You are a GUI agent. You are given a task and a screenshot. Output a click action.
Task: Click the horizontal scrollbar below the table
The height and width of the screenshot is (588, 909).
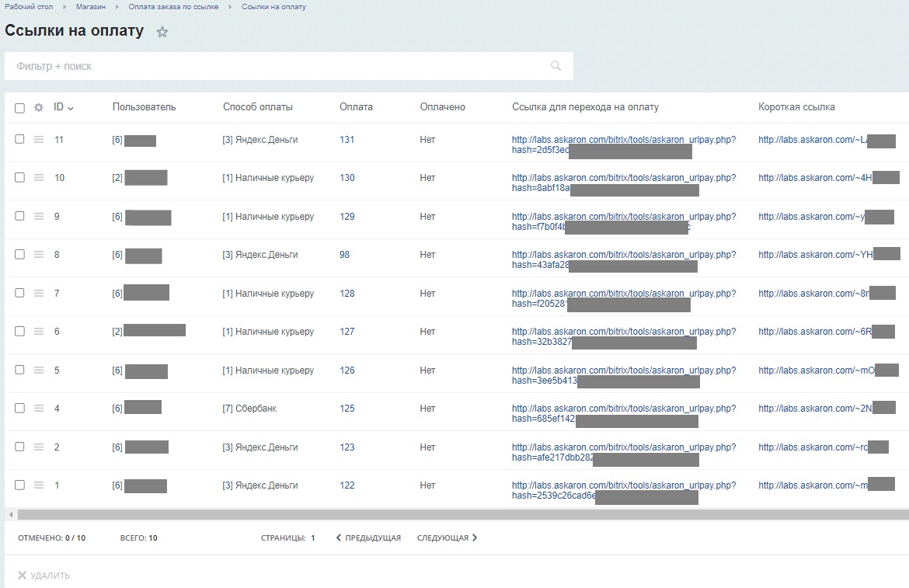458,514
